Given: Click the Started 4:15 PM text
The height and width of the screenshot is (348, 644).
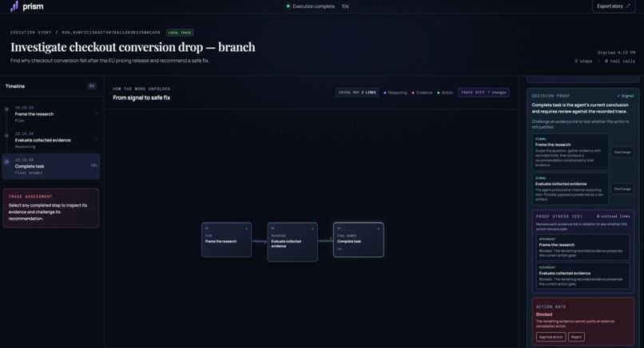Looking at the screenshot, I should click(616, 53).
